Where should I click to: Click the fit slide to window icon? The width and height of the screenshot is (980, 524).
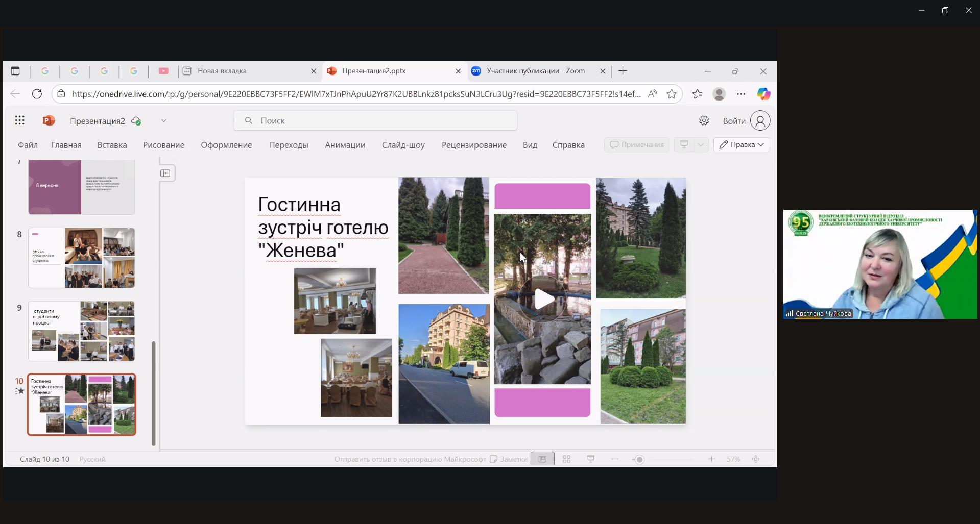(756, 459)
